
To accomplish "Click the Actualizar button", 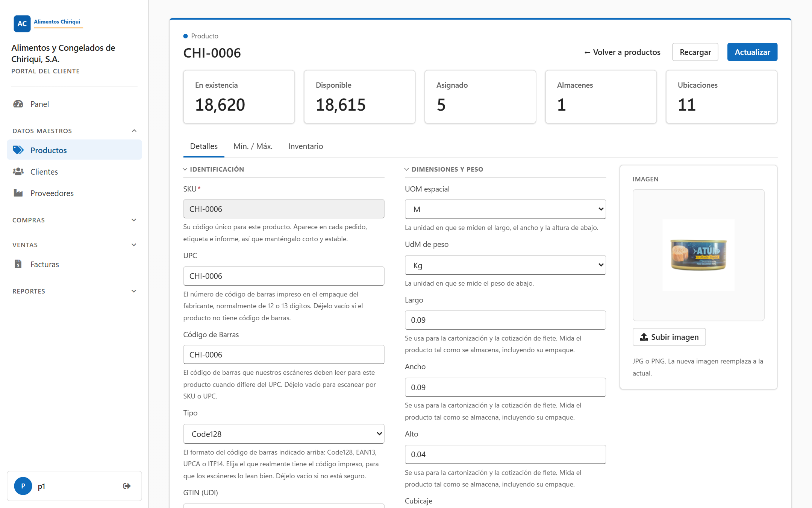I will coord(752,52).
